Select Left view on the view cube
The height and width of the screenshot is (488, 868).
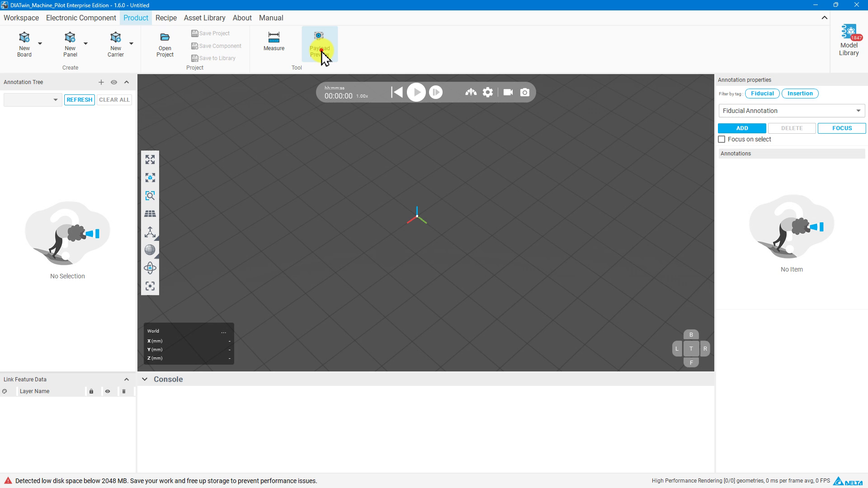tap(677, 349)
